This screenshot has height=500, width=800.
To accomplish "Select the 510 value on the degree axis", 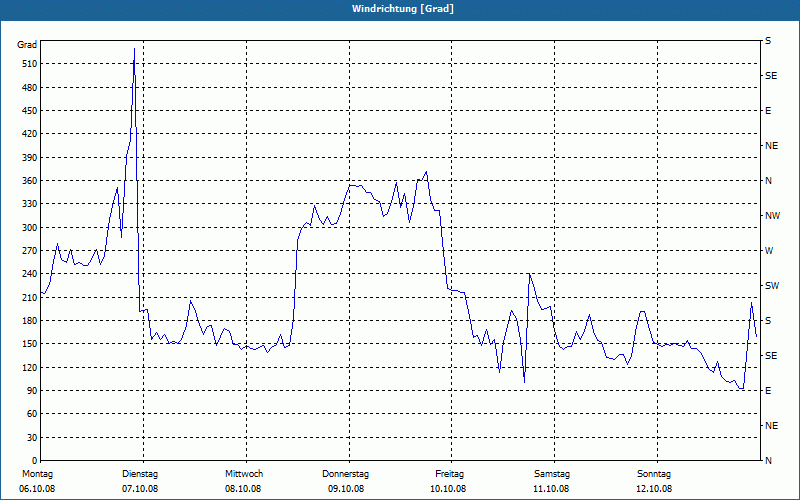I will point(30,64).
